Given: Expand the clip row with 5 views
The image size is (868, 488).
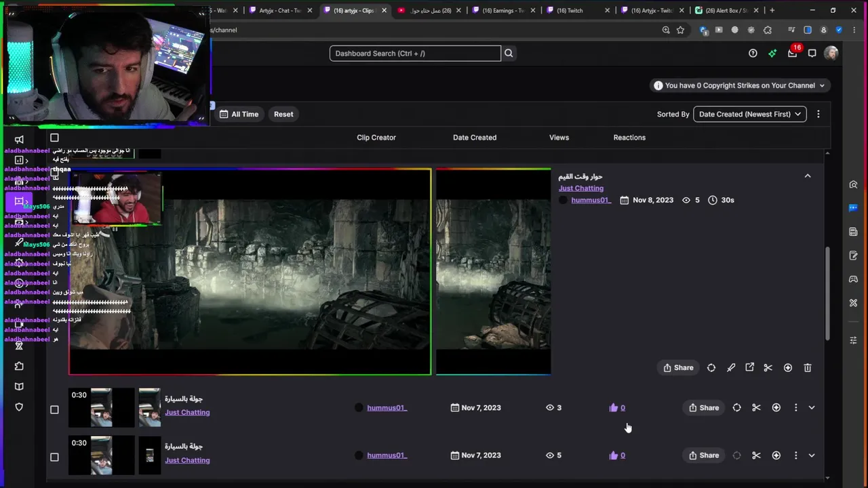Looking at the screenshot, I should 812,455.
